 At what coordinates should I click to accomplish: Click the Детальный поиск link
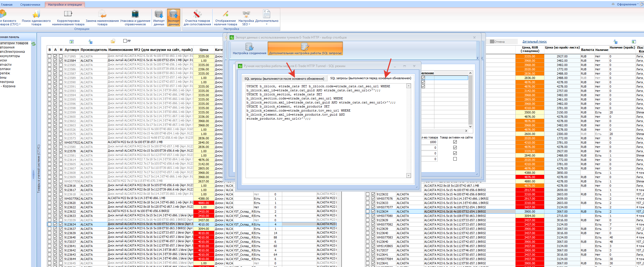point(534,41)
